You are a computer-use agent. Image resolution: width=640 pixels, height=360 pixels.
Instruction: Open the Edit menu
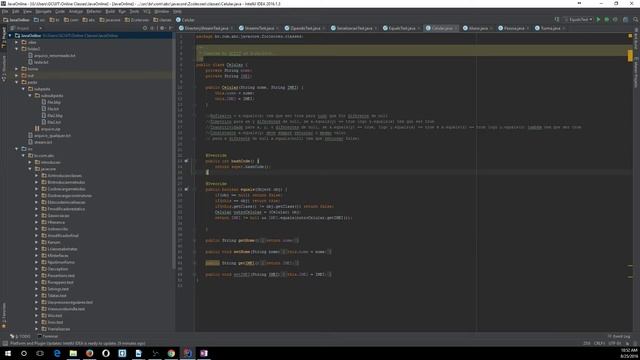coord(16,11)
